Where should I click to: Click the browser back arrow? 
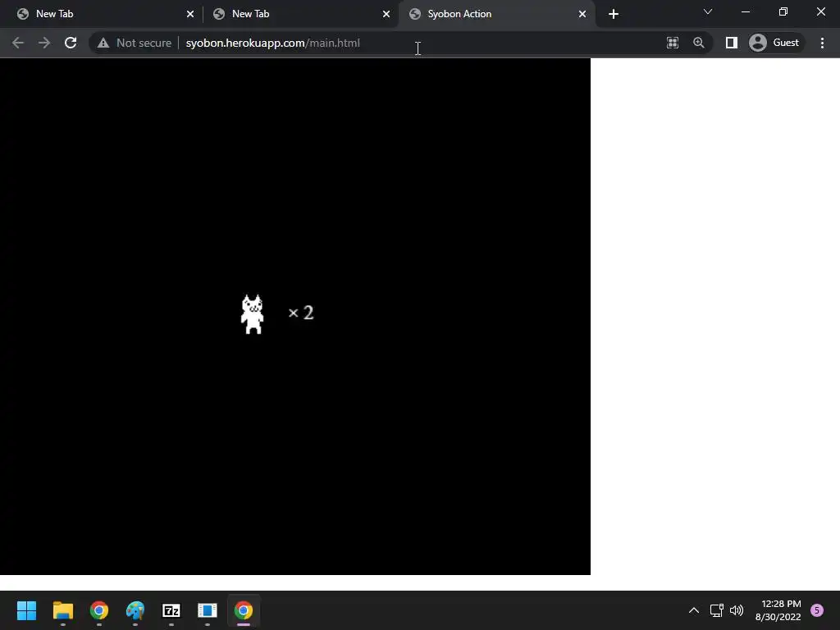tap(18, 43)
